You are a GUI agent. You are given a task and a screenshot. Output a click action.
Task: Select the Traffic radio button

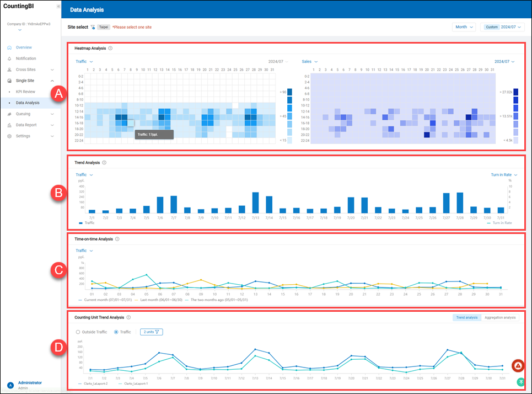pyautogui.click(x=115, y=332)
